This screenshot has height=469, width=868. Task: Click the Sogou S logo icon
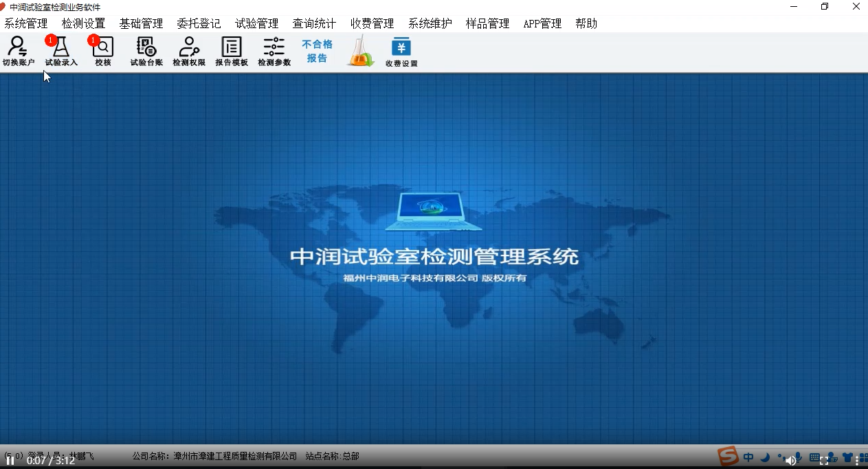[x=728, y=456]
